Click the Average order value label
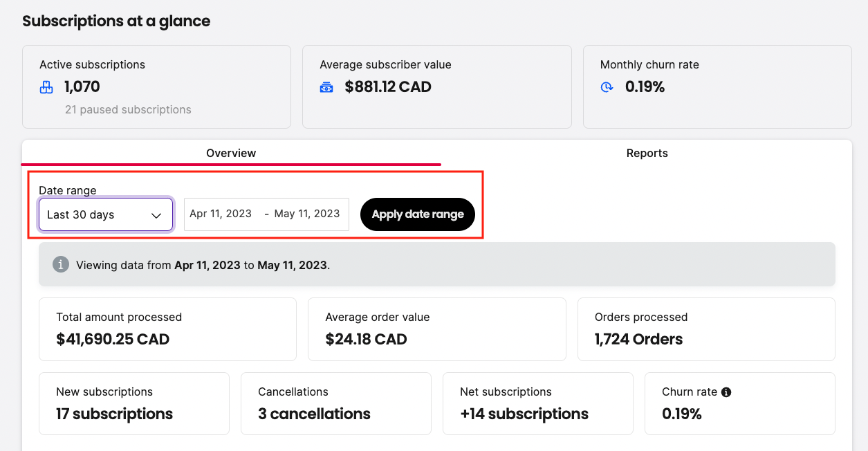Viewport: 868px width, 451px height. [x=378, y=317]
